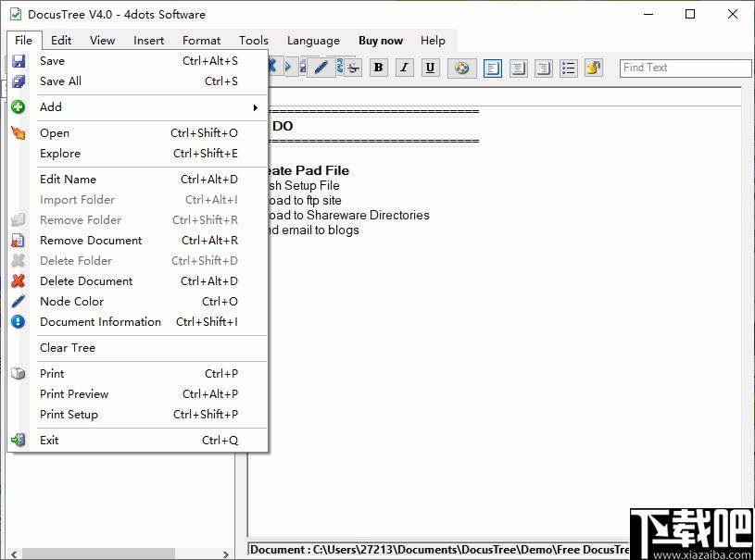The width and height of the screenshot is (755, 560).
Task: Click the strikethrough toolbar icon
Action: [353, 68]
